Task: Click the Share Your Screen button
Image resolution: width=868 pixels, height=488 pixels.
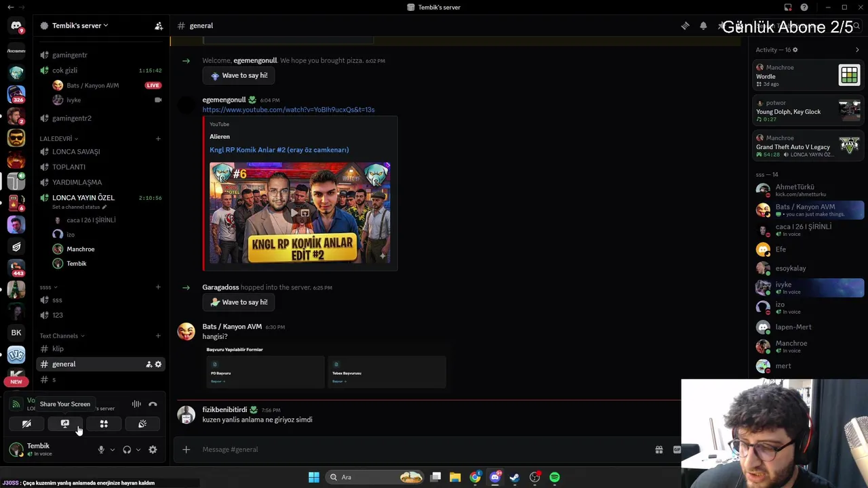Action: [x=65, y=424]
